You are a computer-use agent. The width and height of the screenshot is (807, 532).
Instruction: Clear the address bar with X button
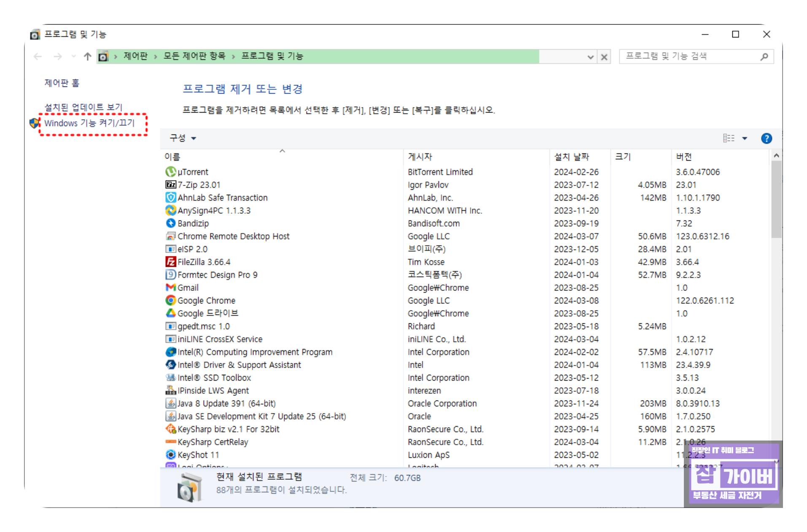604,57
